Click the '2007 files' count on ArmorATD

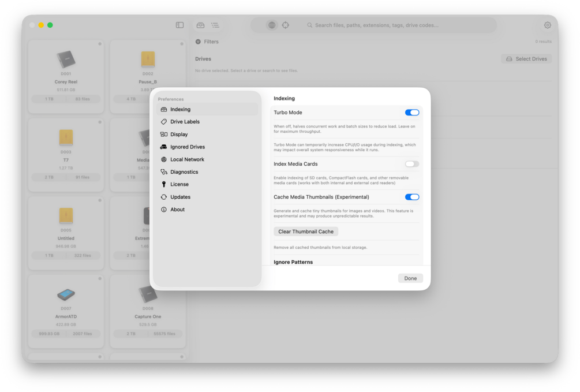click(83, 334)
